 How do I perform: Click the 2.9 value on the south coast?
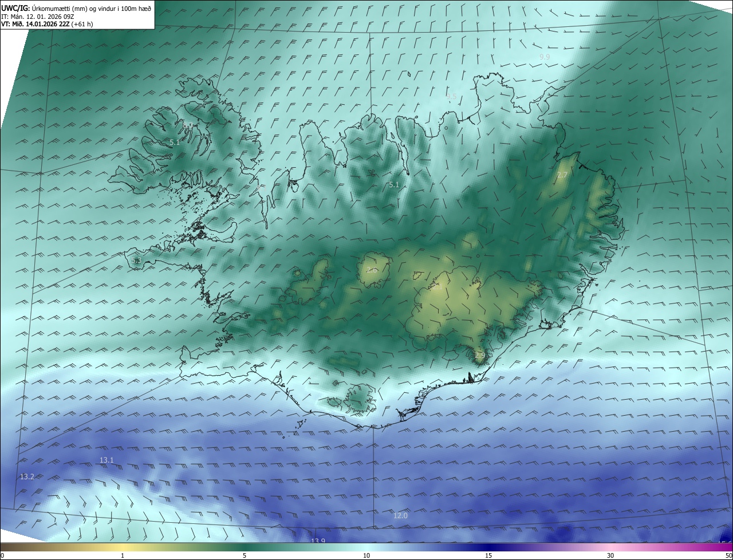[480, 356]
